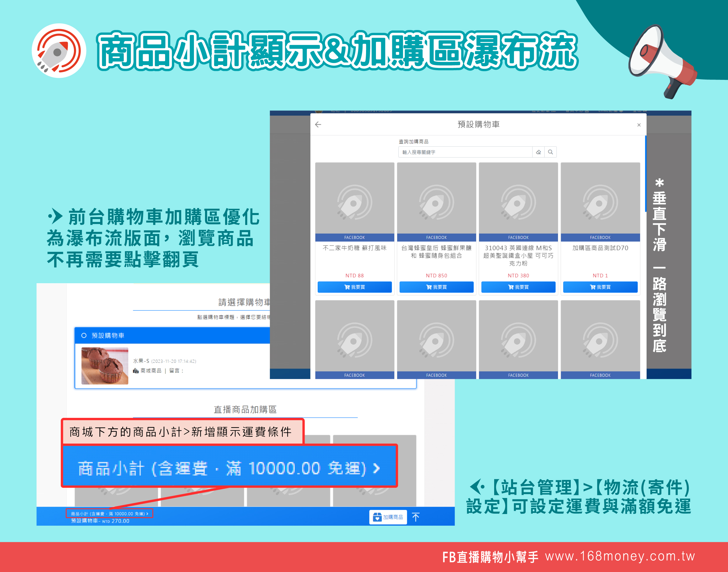
Task: Click the 預設購物車 NTD 270.00 total text
Action: tap(100, 521)
